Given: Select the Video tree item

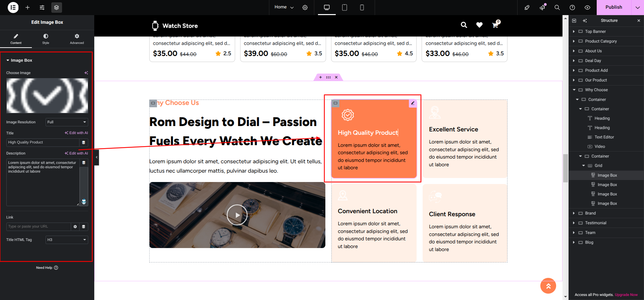Looking at the screenshot, I should click(x=600, y=146).
